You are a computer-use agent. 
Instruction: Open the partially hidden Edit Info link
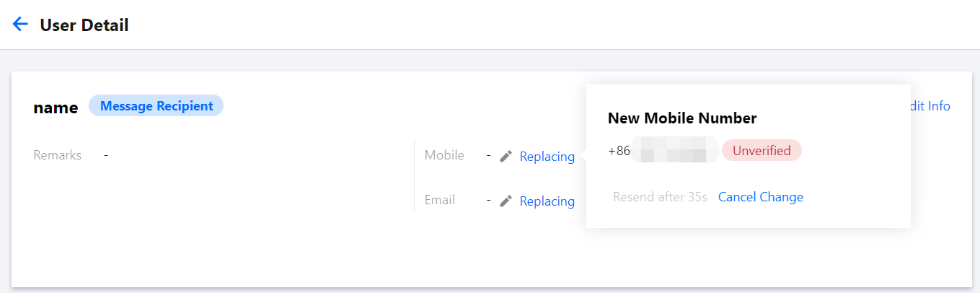(930, 106)
